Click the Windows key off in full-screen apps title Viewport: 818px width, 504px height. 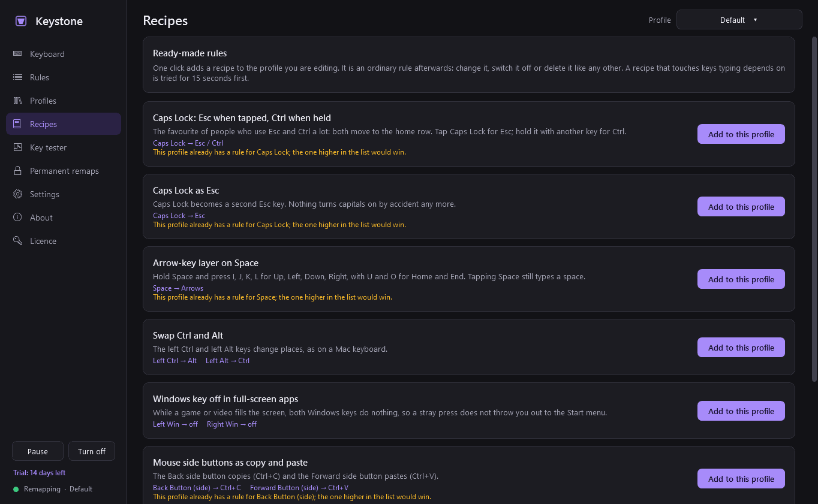tap(225, 399)
